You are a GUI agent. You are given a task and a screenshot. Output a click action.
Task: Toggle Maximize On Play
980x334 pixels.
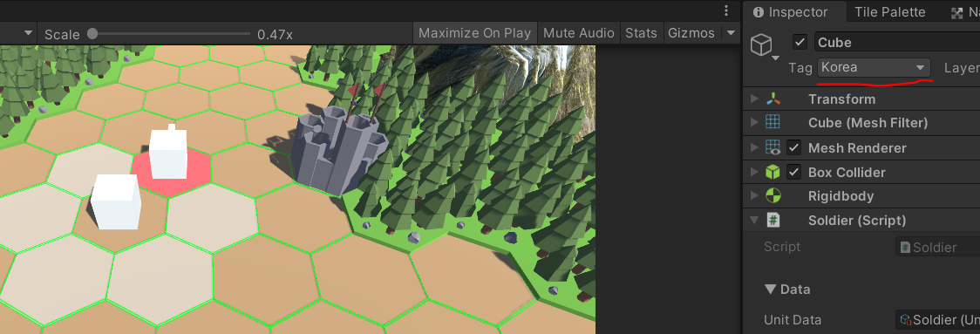pos(475,33)
